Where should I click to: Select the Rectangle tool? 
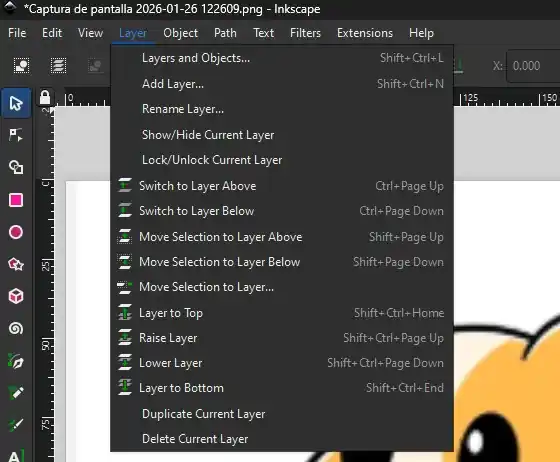click(x=16, y=200)
